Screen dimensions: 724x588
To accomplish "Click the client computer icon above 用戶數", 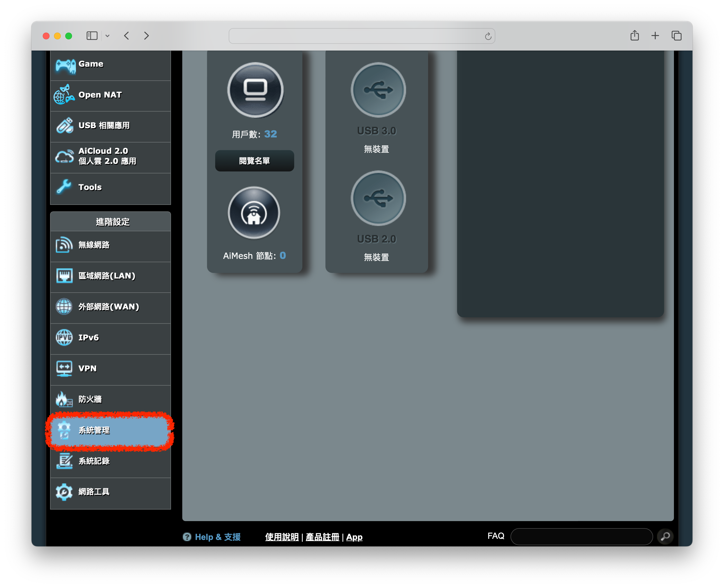I will pos(255,90).
